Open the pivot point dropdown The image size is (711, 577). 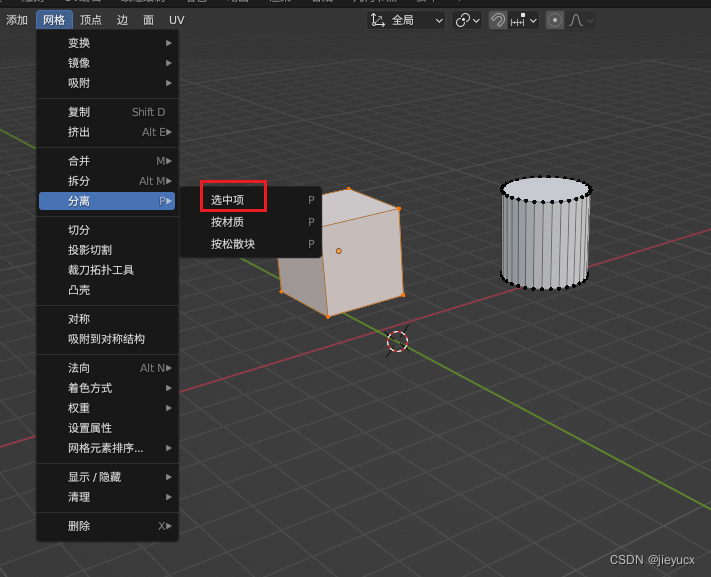click(x=467, y=20)
